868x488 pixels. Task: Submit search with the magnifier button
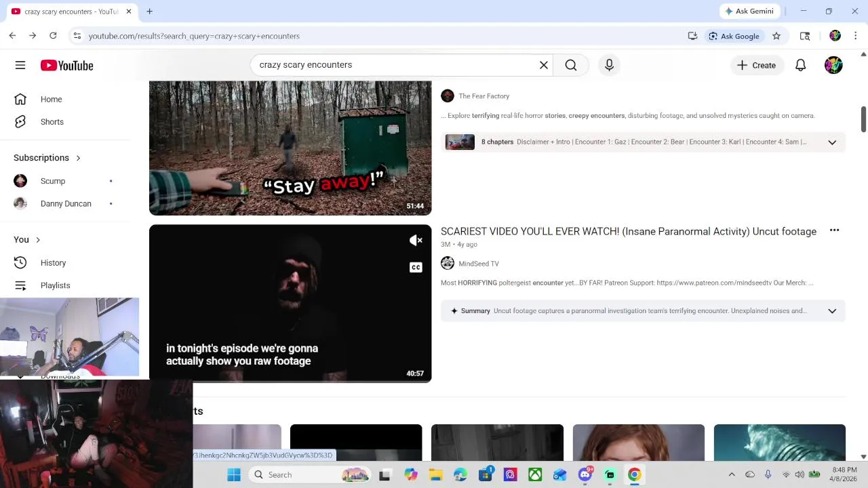tap(571, 65)
